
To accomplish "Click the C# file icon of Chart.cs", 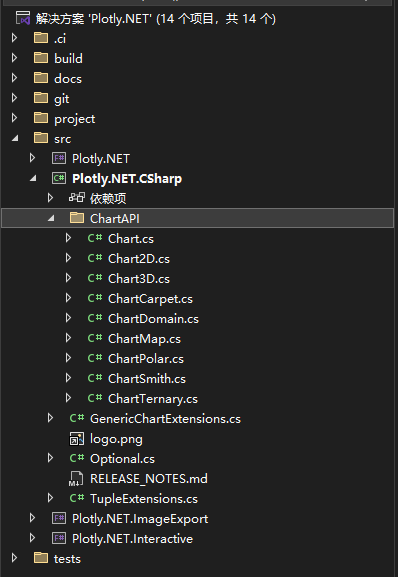I will pyautogui.click(x=95, y=238).
